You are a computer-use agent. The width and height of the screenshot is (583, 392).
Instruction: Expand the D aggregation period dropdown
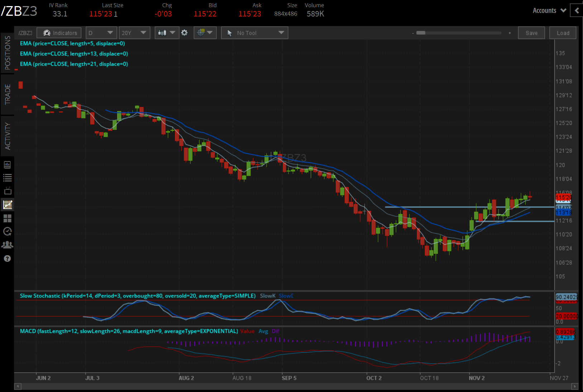(101, 33)
